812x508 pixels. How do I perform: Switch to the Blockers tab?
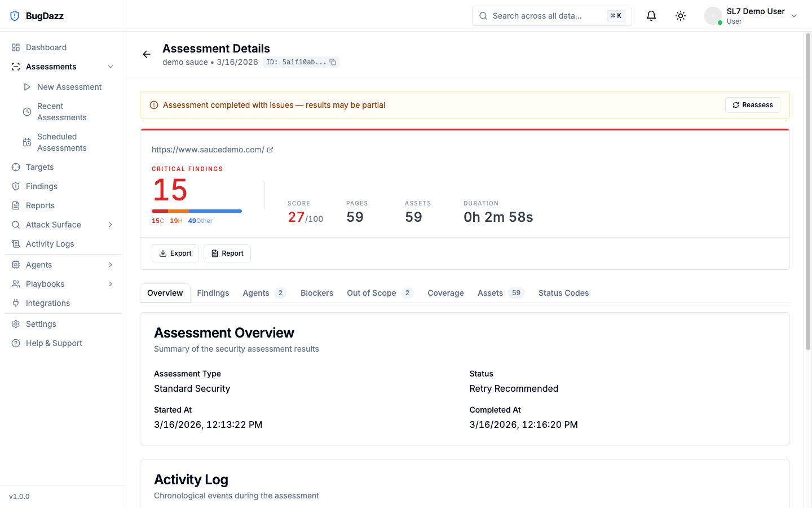point(317,293)
